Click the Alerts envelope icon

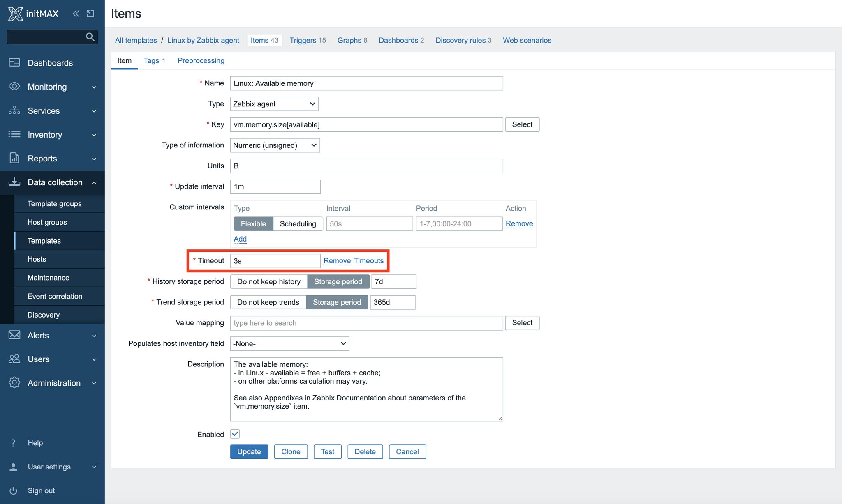click(14, 335)
